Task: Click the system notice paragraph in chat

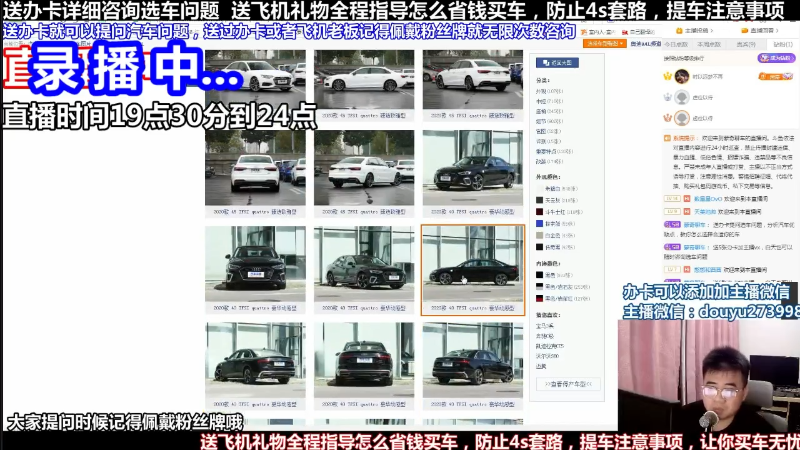Action: coord(730,162)
